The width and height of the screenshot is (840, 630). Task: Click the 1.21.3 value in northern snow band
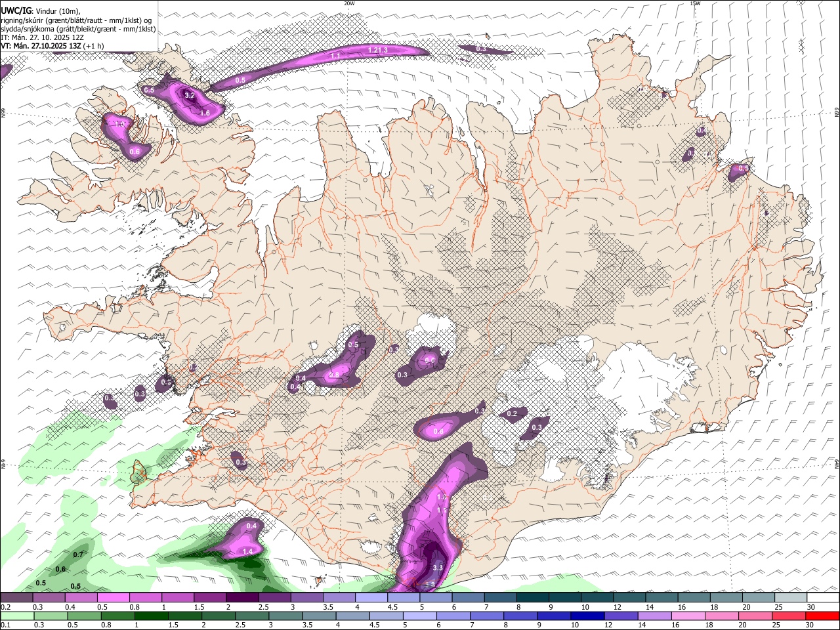click(x=377, y=51)
